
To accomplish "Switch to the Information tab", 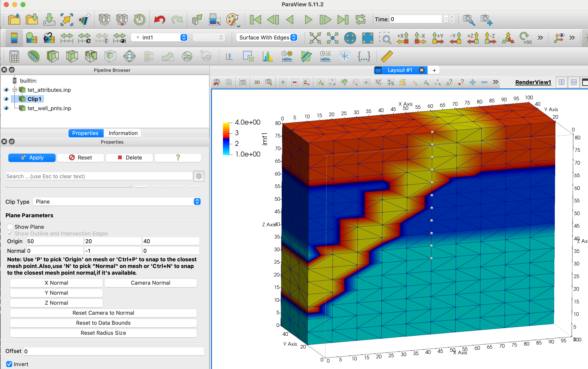I will [123, 133].
